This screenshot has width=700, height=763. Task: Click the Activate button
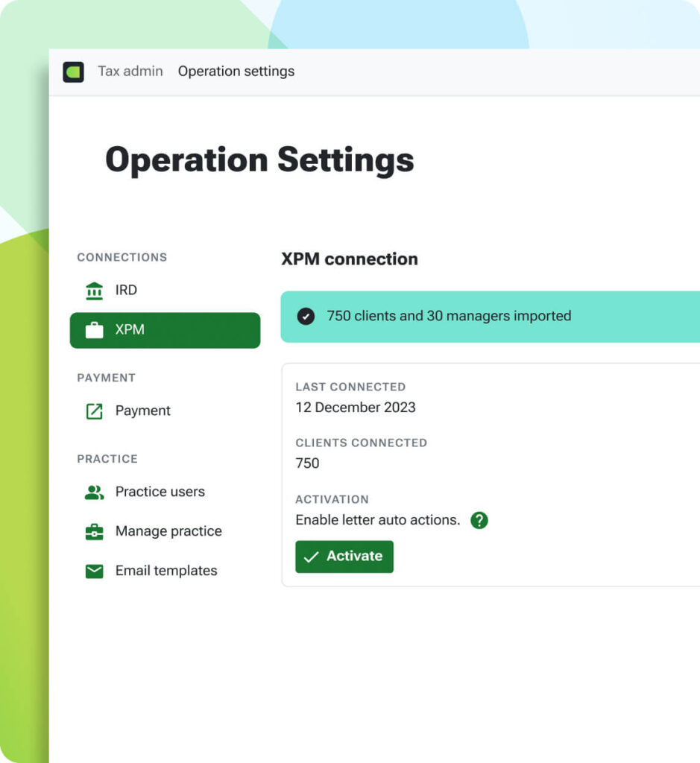click(x=344, y=557)
